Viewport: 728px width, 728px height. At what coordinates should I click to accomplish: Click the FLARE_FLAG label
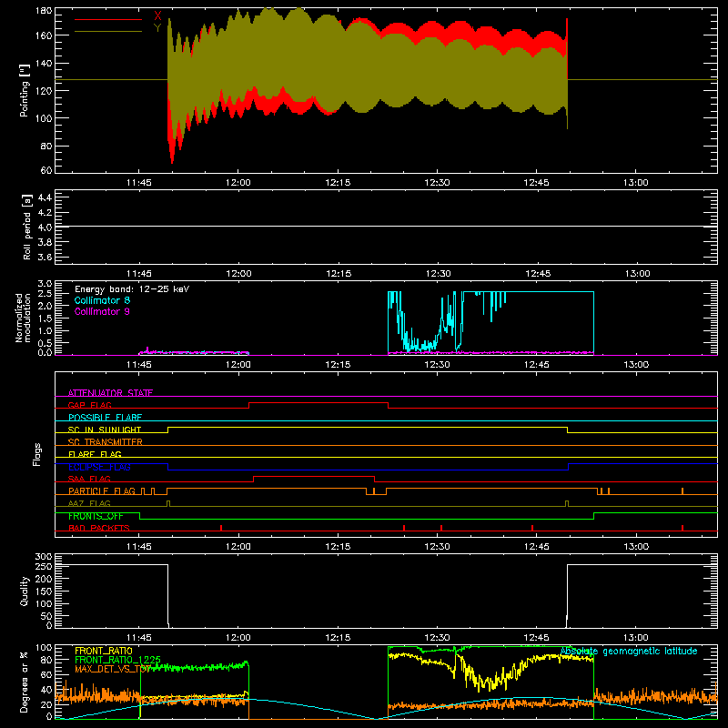click(95, 454)
